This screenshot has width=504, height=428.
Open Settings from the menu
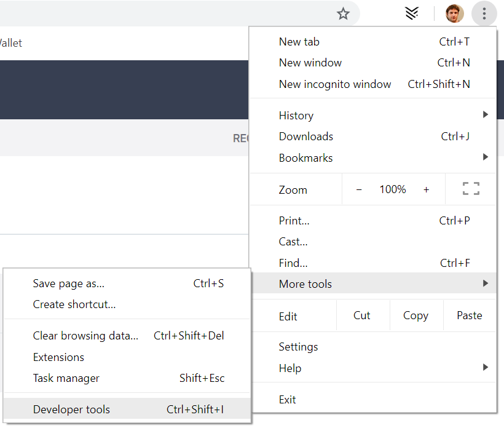click(374, 347)
